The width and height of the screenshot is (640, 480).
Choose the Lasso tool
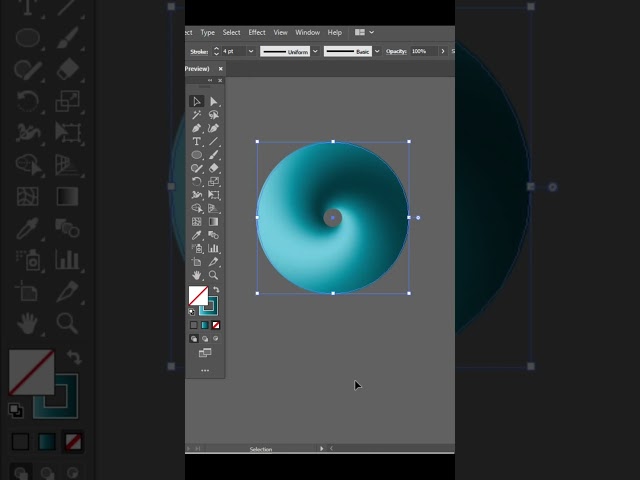213,115
